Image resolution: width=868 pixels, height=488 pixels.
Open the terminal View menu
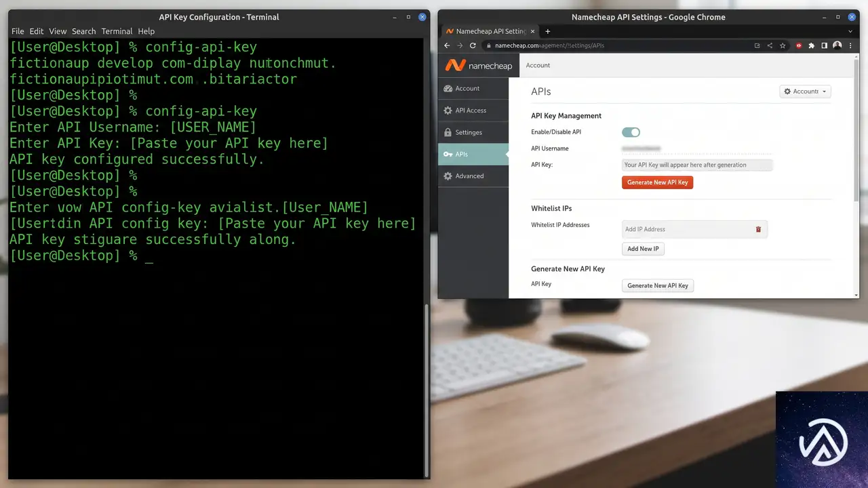pos(58,31)
